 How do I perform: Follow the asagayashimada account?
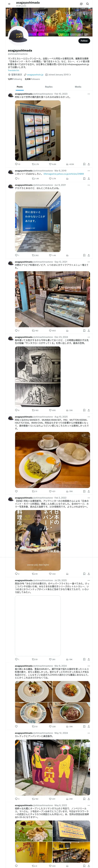[84, 41]
